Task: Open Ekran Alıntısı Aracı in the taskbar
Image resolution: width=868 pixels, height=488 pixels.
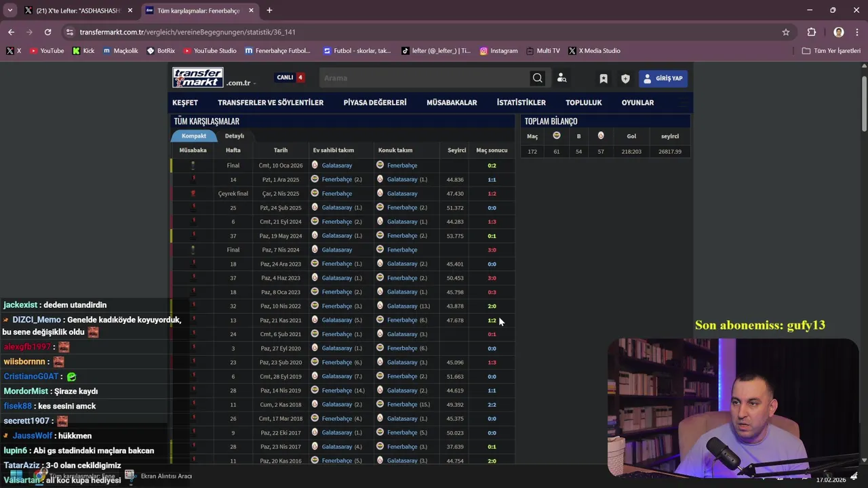Action: pyautogui.click(x=159, y=476)
